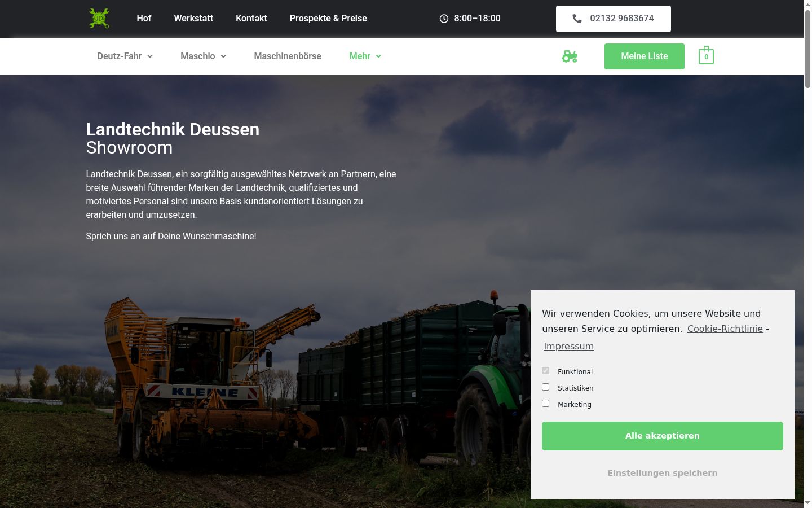
Task: Click the Showroom subheading text
Action: coord(129,148)
